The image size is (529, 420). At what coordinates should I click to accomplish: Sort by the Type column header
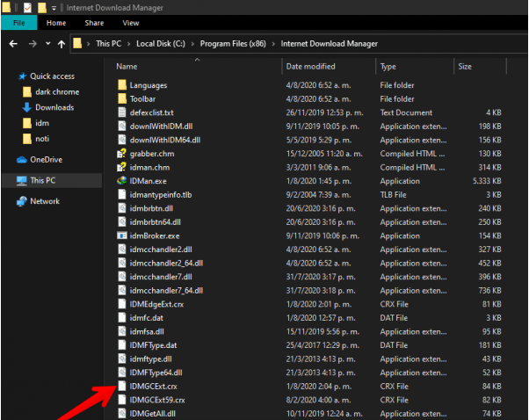coord(388,67)
